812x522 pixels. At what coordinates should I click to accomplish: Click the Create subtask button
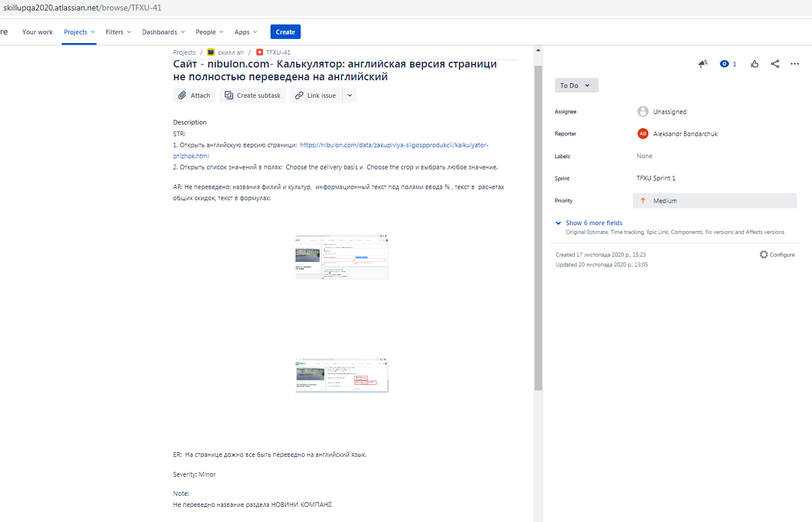pyautogui.click(x=252, y=95)
